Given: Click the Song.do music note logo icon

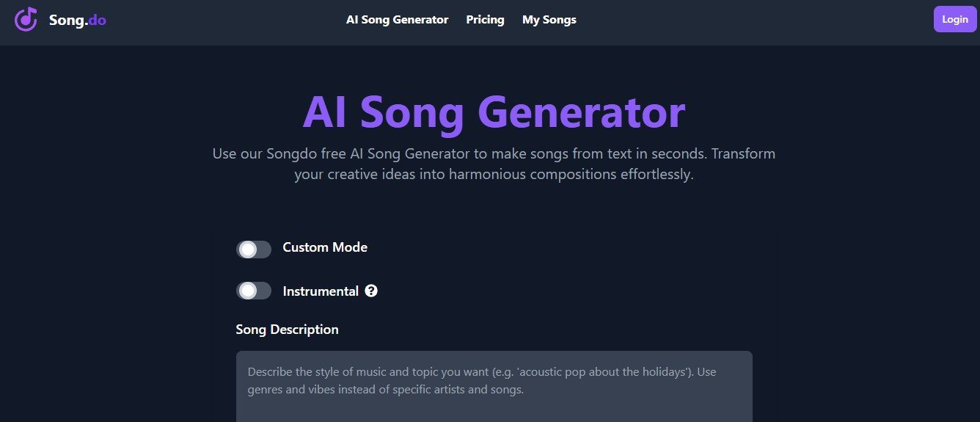Looking at the screenshot, I should click(x=26, y=19).
